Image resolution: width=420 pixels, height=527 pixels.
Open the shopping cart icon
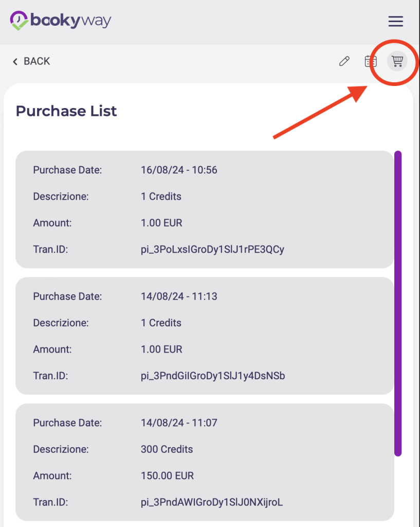(397, 61)
